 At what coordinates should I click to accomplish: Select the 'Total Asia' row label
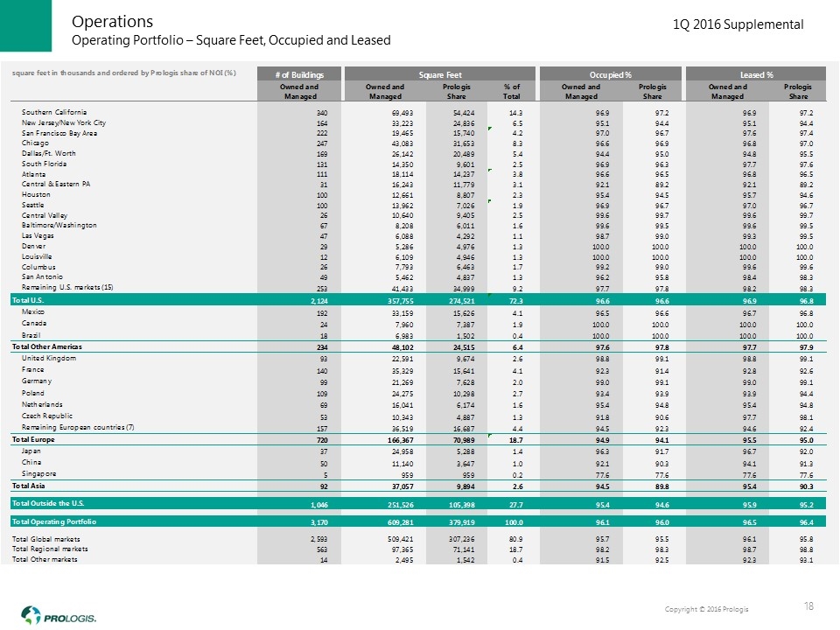pyautogui.click(x=31, y=484)
